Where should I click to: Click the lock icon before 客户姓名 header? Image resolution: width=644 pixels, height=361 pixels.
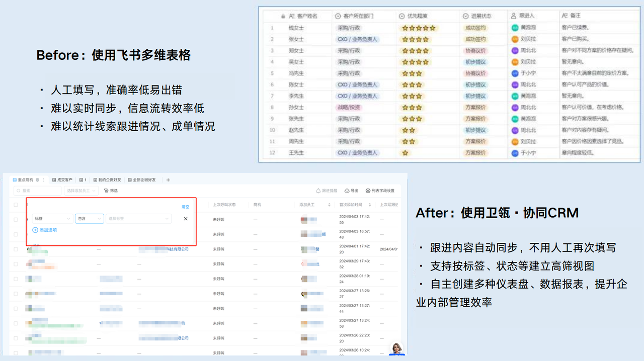283,16
